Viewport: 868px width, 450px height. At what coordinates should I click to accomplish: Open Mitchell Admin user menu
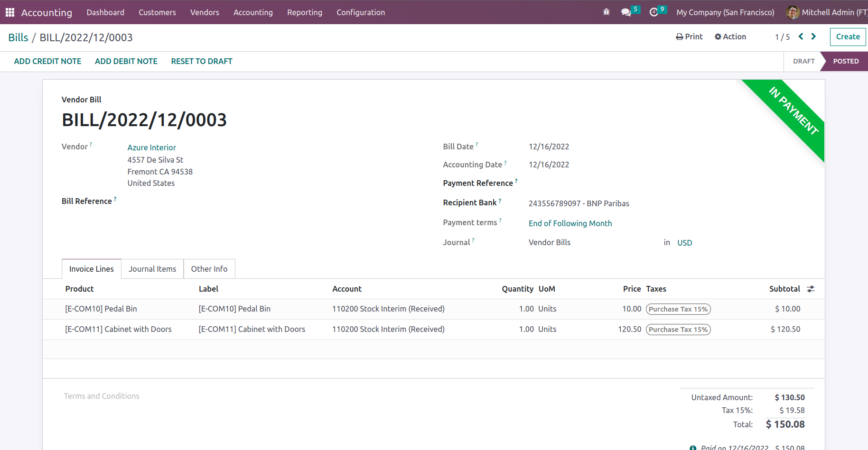pyautogui.click(x=827, y=12)
